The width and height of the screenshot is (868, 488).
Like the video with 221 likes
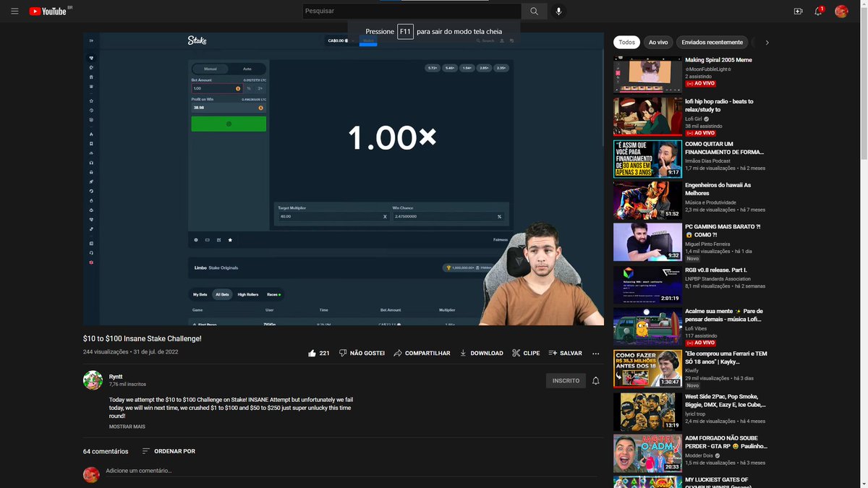319,354
